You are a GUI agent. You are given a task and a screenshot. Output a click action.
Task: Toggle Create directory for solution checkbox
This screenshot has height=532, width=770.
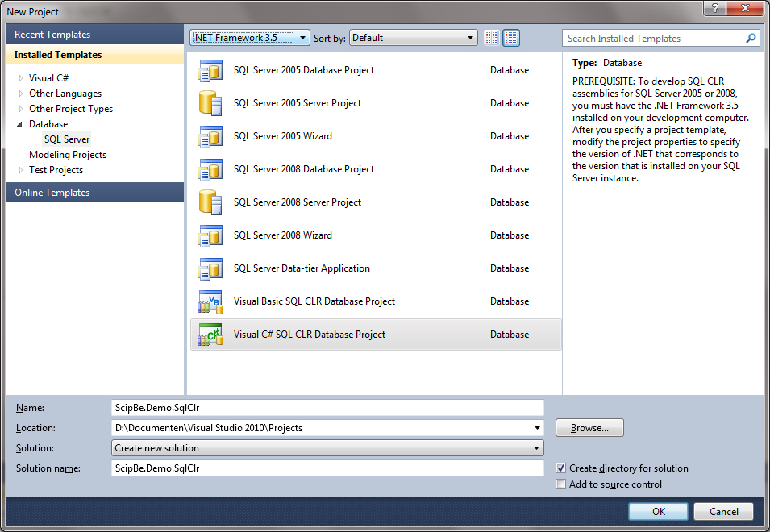click(561, 468)
